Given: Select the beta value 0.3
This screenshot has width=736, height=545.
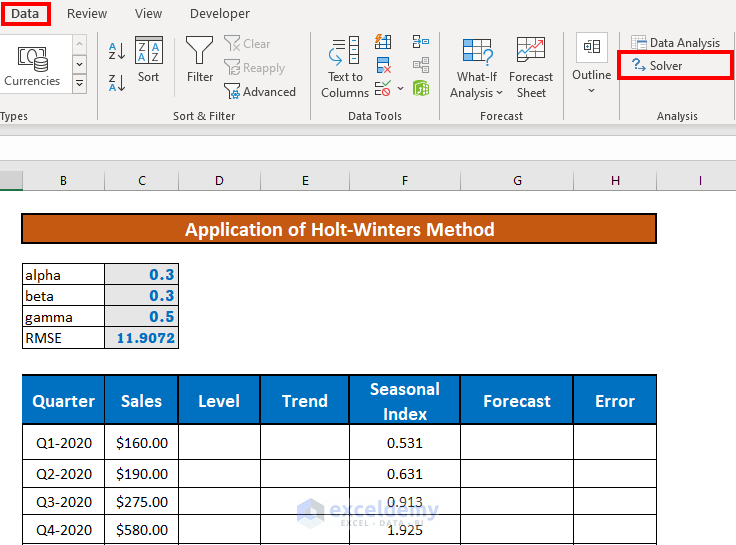Looking at the screenshot, I should 141,296.
